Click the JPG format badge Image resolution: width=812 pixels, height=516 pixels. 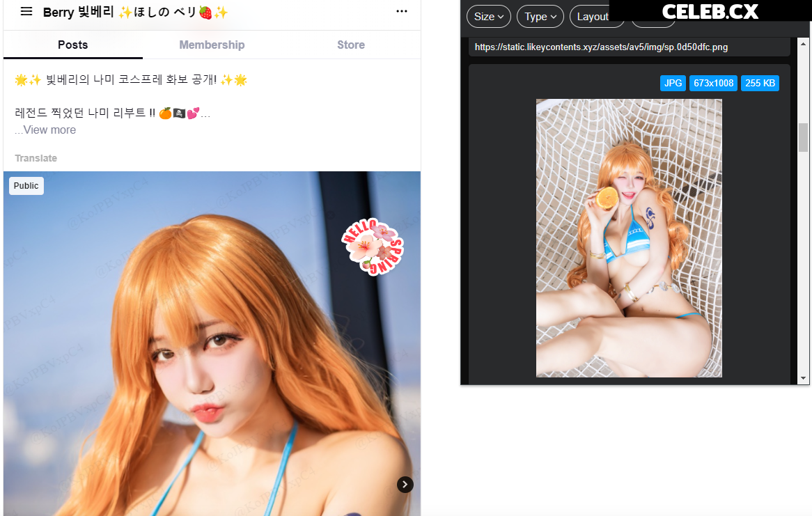(673, 83)
